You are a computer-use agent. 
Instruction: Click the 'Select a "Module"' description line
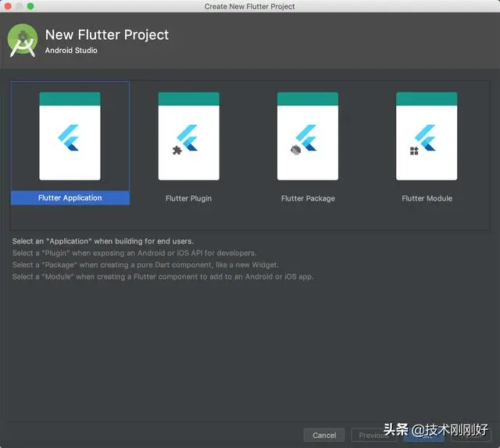click(163, 276)
